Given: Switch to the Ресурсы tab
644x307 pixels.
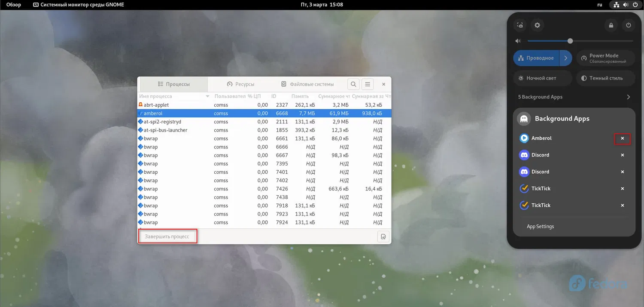Looking at the screenshot, I should coord(240,84).
